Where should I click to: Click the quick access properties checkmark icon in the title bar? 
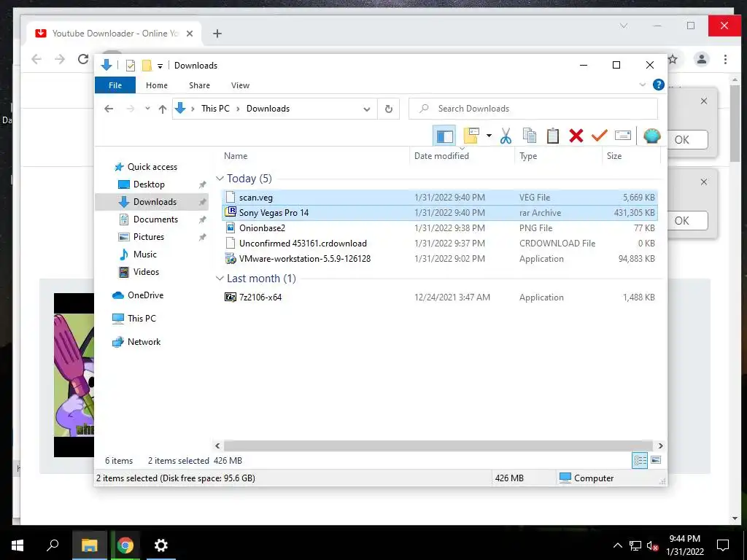click(131, 66)
